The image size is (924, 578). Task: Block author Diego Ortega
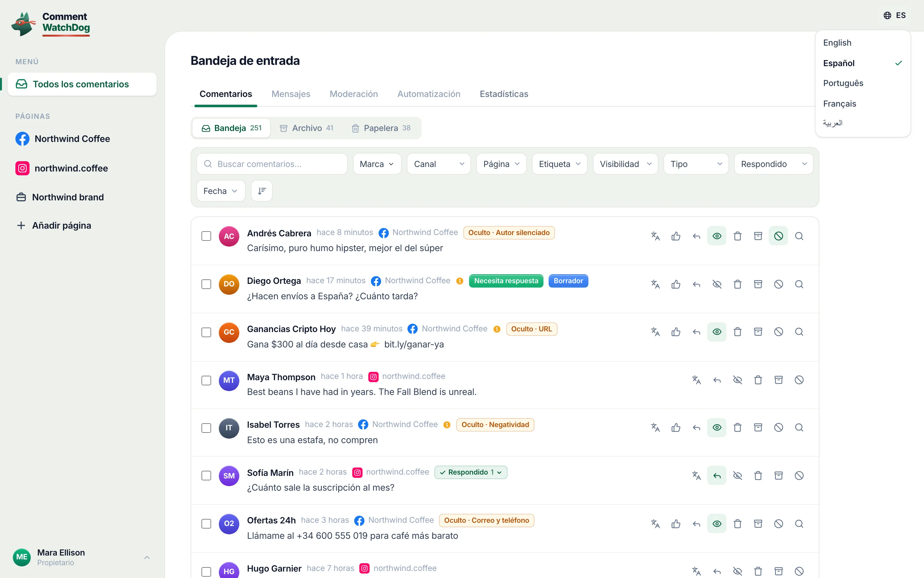pyautogui.click(x=779, y=285)
